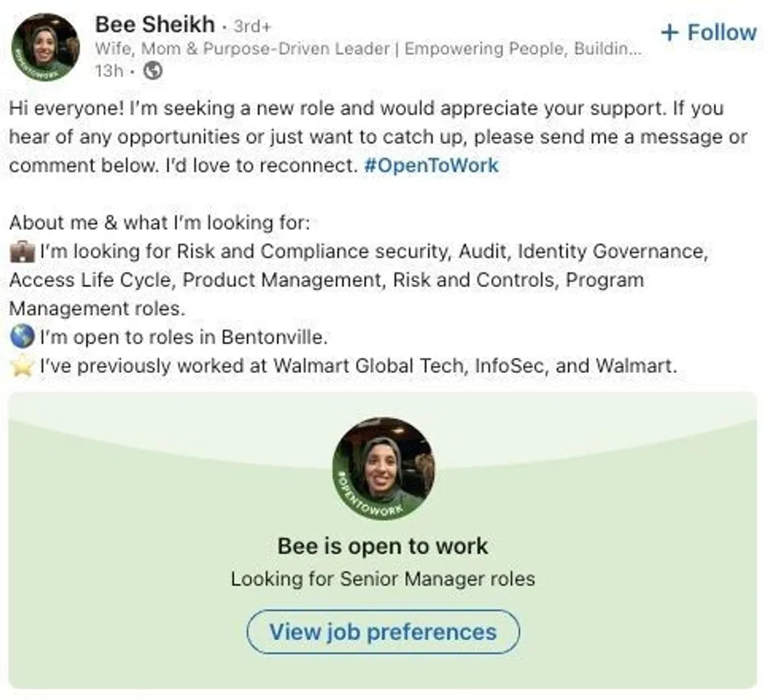Click "Looking for Senior Manager roles" text
Viewport: 771px width, 700px height.
coord(383,579)
